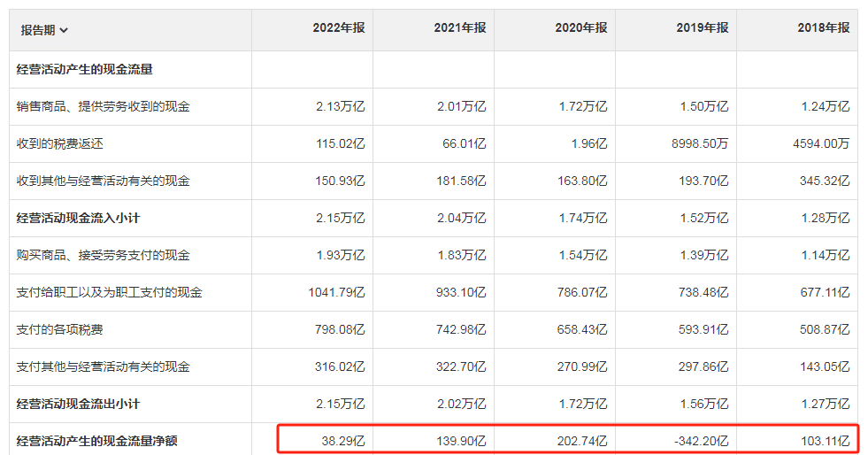Open the 报告期 dropdown

[44, 30]
